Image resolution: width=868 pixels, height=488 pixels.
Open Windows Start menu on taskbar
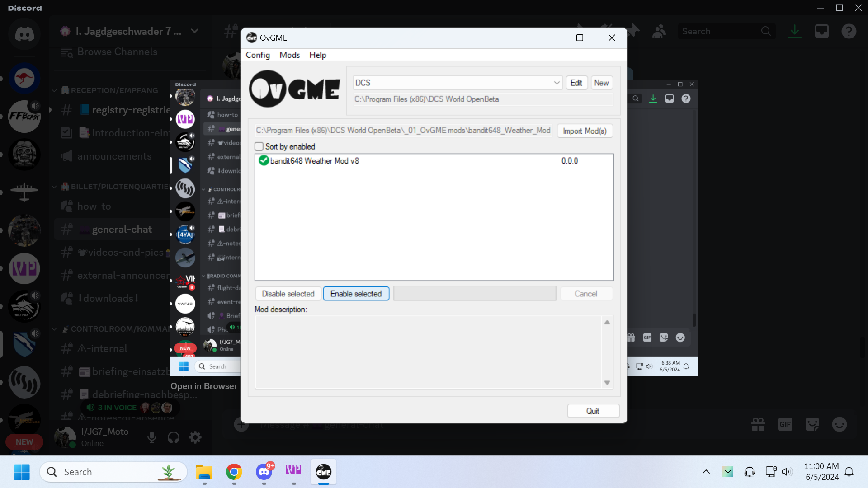[22, 472]
